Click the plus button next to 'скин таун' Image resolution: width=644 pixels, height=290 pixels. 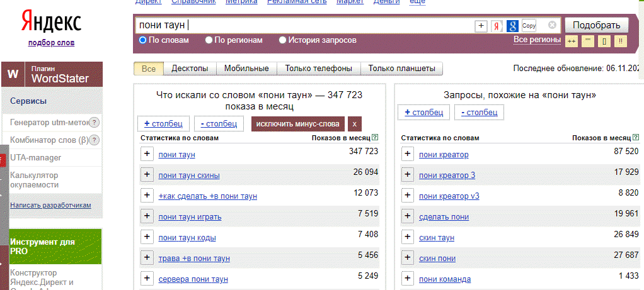(408, 237)
